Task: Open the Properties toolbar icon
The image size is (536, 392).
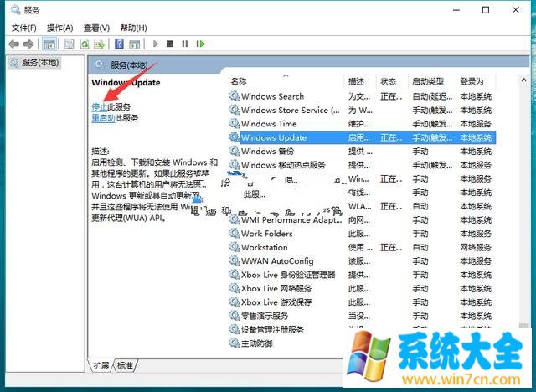Action: tap(69, 44)
